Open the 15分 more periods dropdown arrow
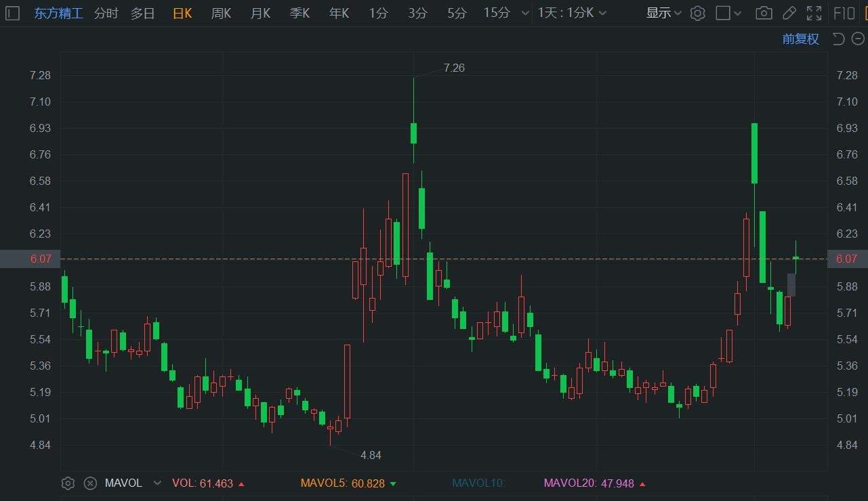 [x=525, y=13]
